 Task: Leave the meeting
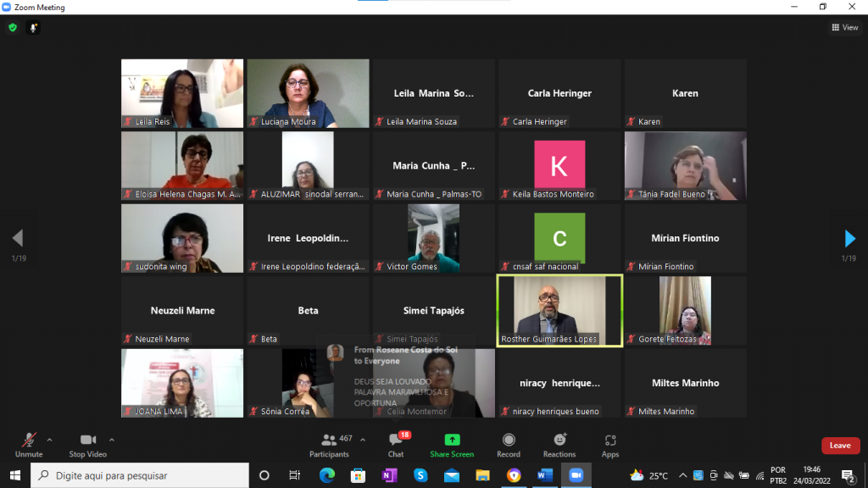tap(840, 446)
